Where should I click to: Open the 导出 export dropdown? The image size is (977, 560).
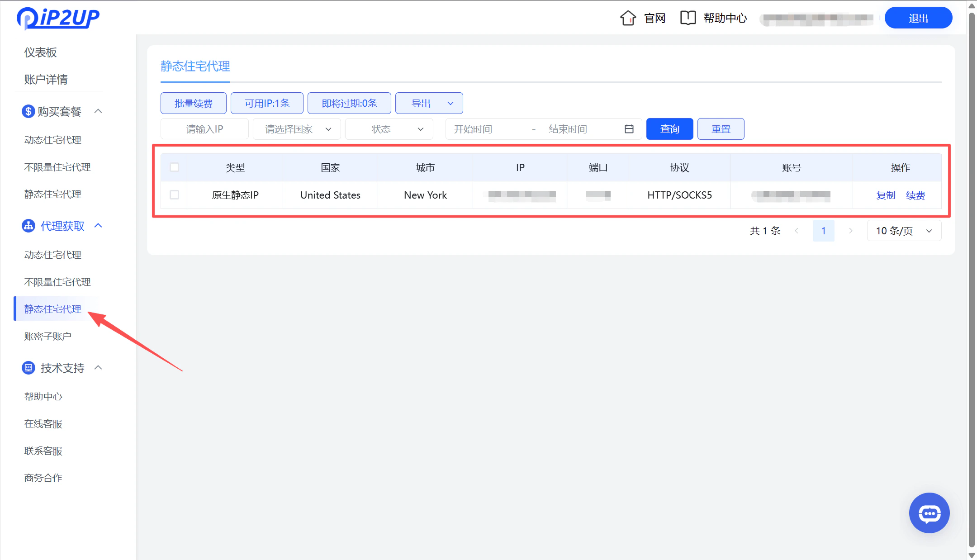click(428, 103)
